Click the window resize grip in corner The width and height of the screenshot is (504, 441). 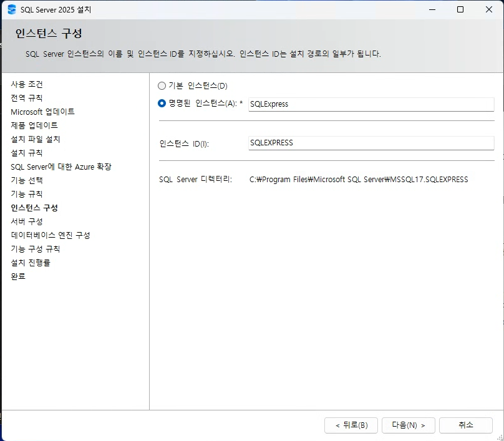point(500,437)
